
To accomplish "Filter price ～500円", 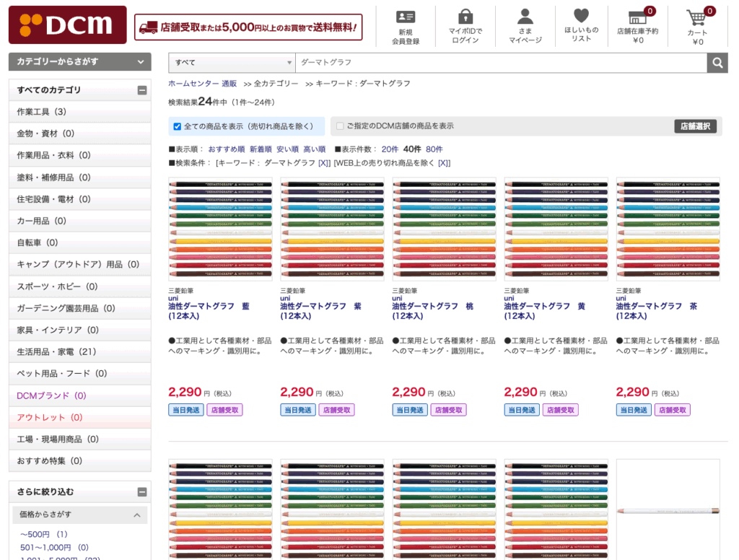I will 44,534.
